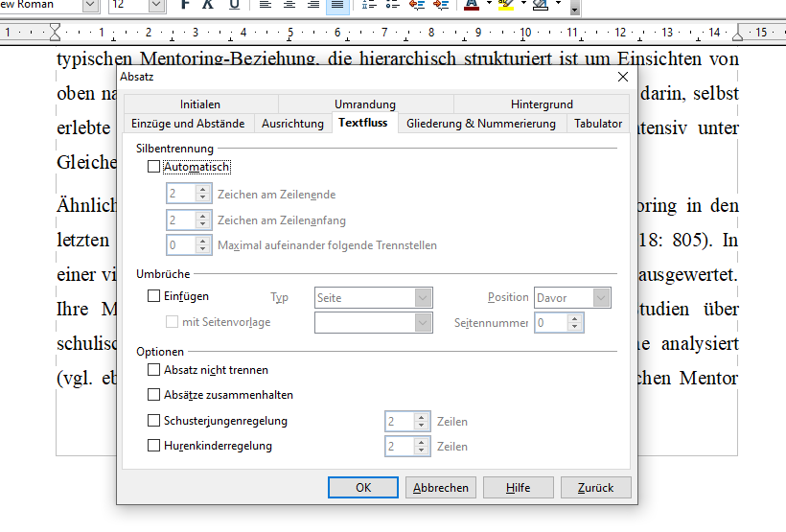This screenshot has height=532, width=786.
Task: Select the justified alignment icon
Action: pyautogui.click(x=337, y=5)
